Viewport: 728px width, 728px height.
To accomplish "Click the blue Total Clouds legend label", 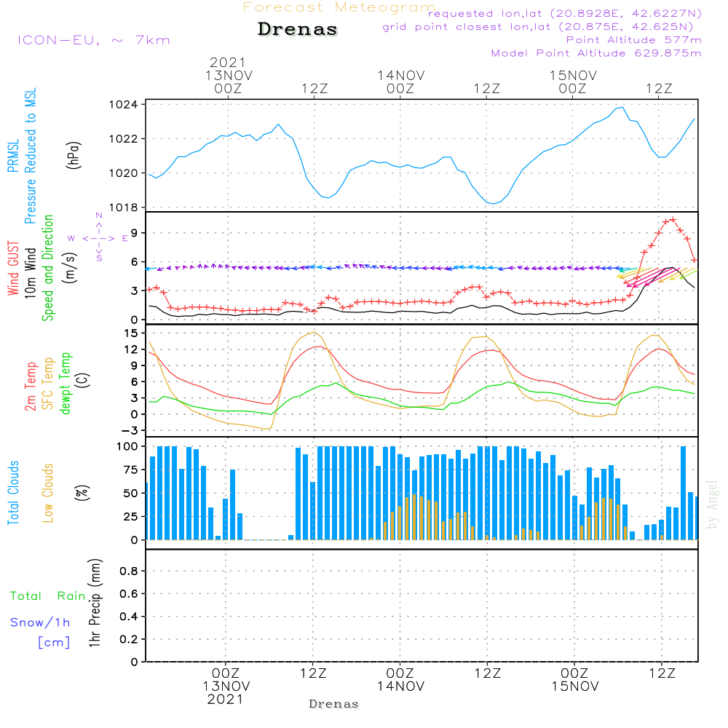I will click(x=13, y=493).
